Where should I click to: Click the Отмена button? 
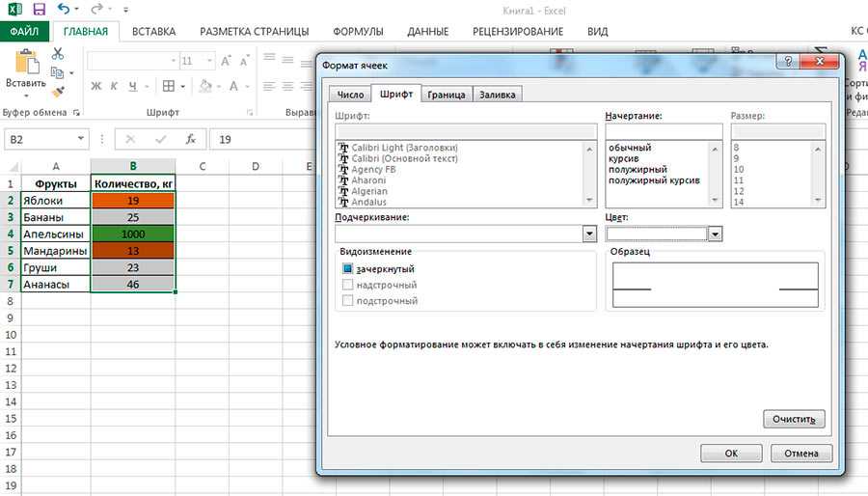801,454
